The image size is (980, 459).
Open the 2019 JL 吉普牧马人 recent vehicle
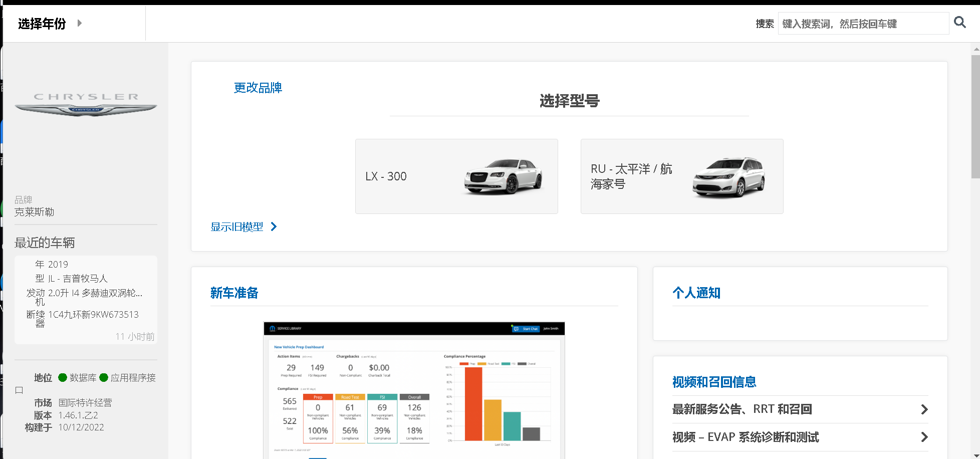pyautogui.click(x=86, y=300)
